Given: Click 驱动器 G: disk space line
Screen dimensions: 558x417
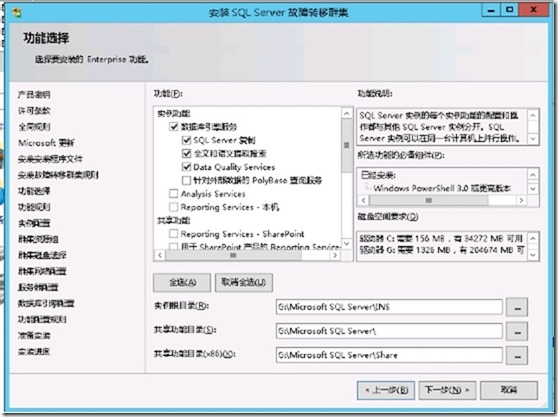Looking at the screenshot, I should (x=442, y=250).
